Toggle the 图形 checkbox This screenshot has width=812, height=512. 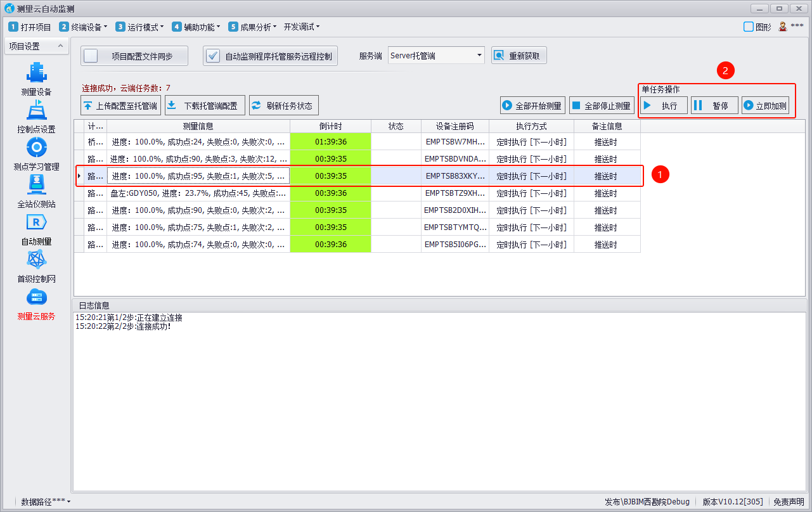[x=749, y=27]
